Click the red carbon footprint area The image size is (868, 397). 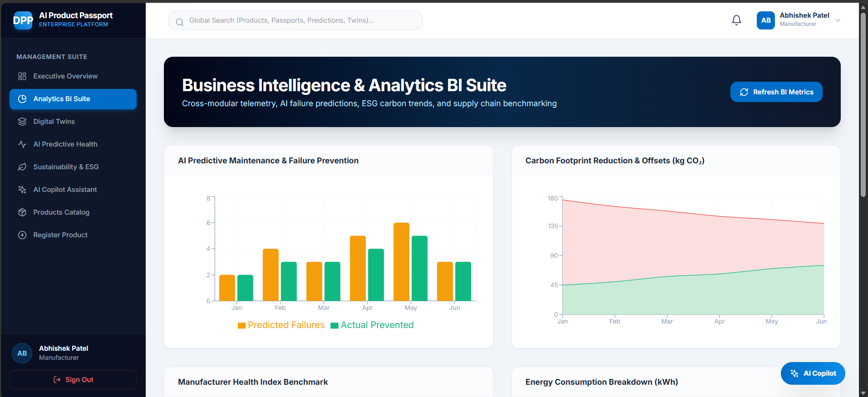pos(693,240)
